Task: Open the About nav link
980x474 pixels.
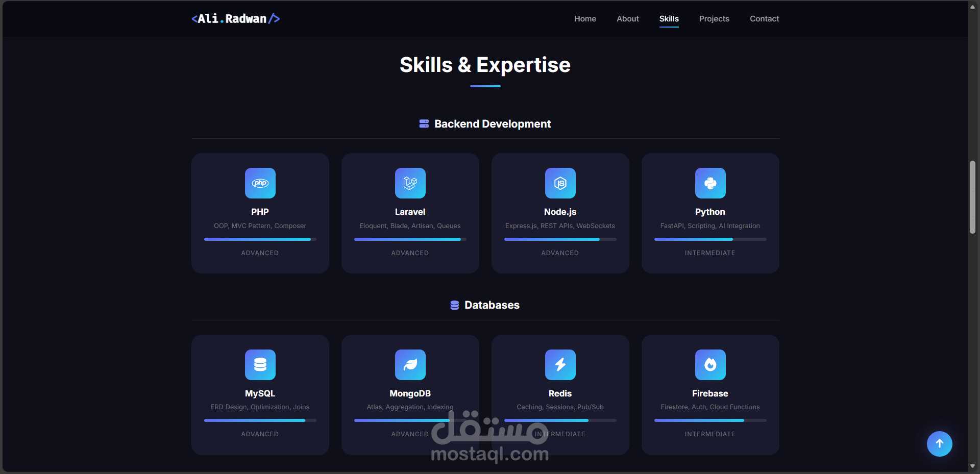Action: [627, 19]
